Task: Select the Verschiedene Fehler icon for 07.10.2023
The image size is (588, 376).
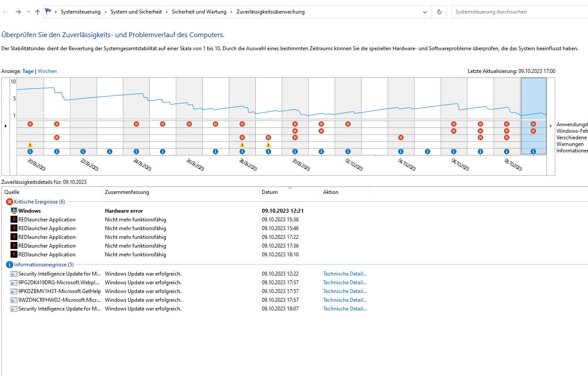Action: 480,138
